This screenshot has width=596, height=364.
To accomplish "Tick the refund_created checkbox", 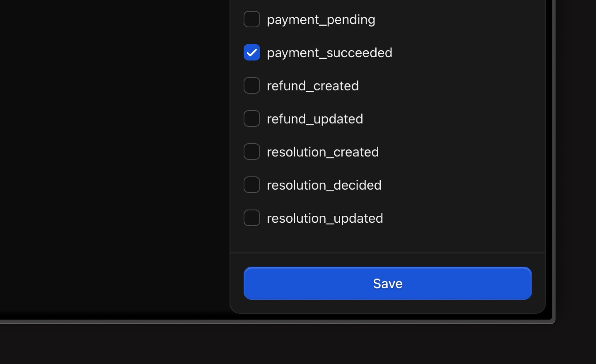I will [x=252, y=85].
